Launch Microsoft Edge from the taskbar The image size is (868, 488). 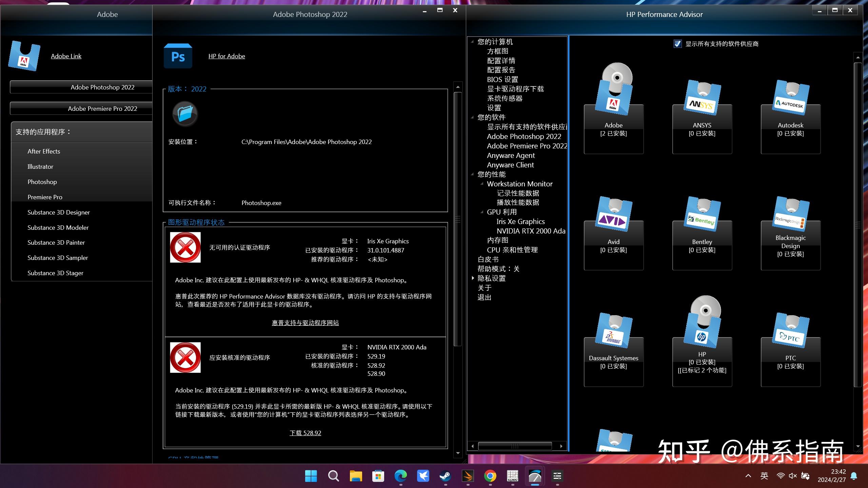400,476
